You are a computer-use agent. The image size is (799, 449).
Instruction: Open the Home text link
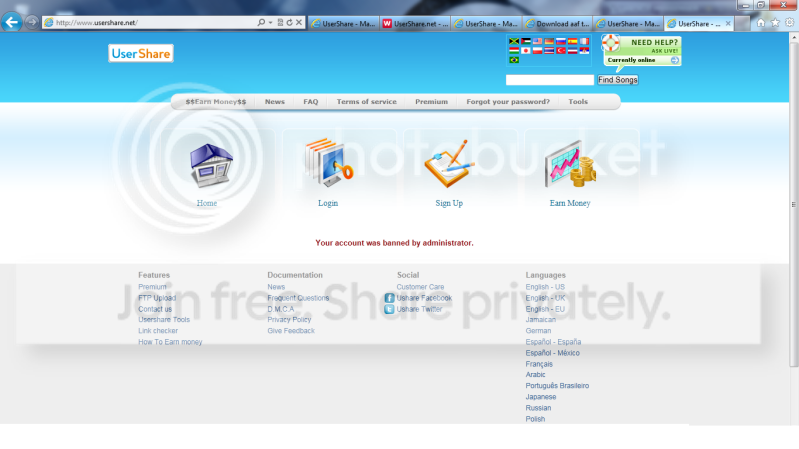point(207,203)
